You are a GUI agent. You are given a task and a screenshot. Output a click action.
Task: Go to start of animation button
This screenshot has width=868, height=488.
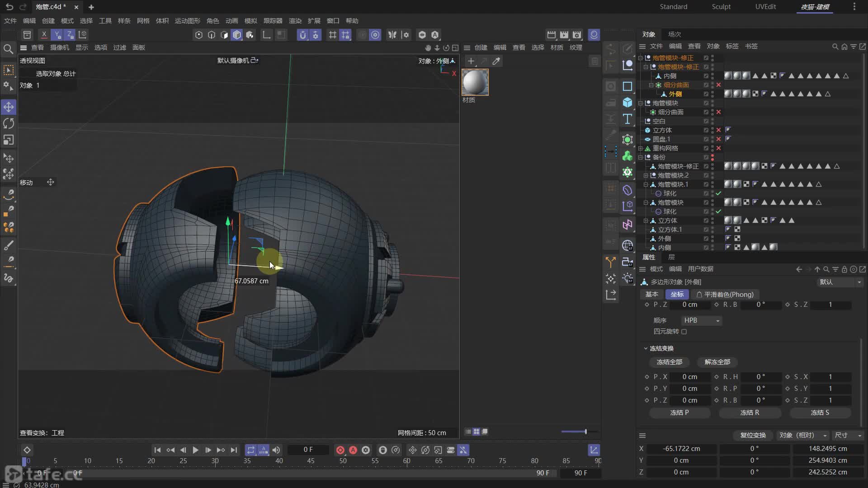click(157, 450)
